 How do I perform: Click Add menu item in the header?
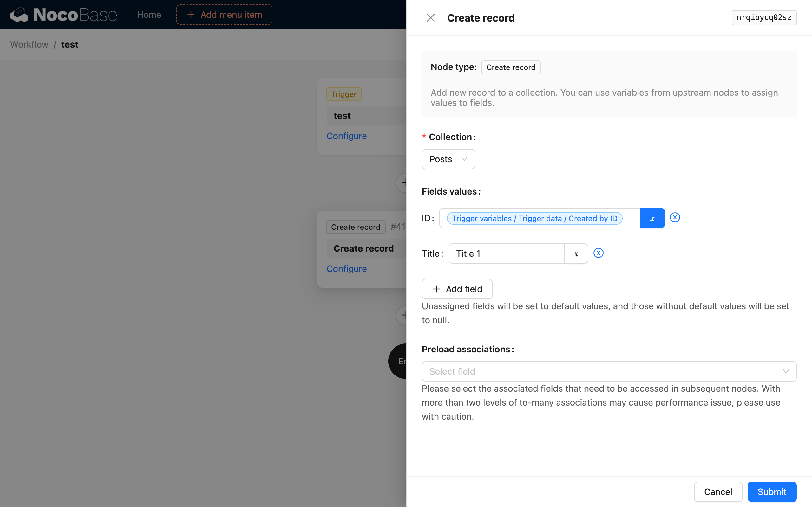tap(224, 15)
